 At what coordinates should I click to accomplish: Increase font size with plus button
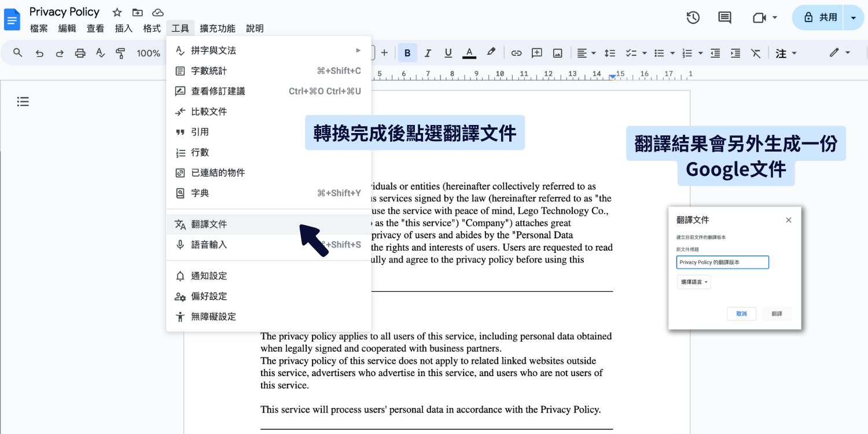(384, 53)
